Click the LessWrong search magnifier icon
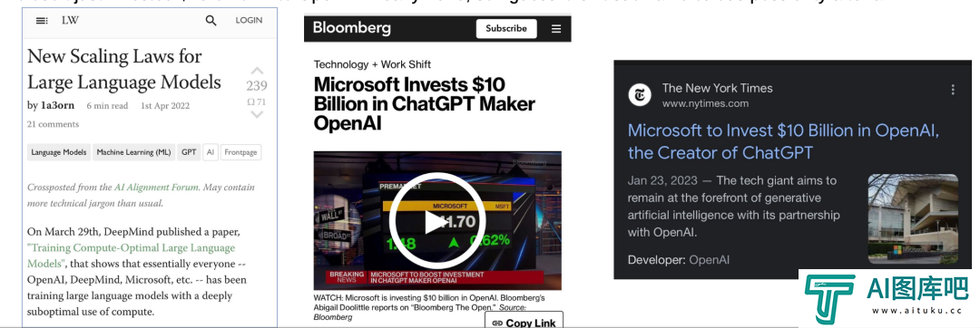 click(x=211, y=21)
